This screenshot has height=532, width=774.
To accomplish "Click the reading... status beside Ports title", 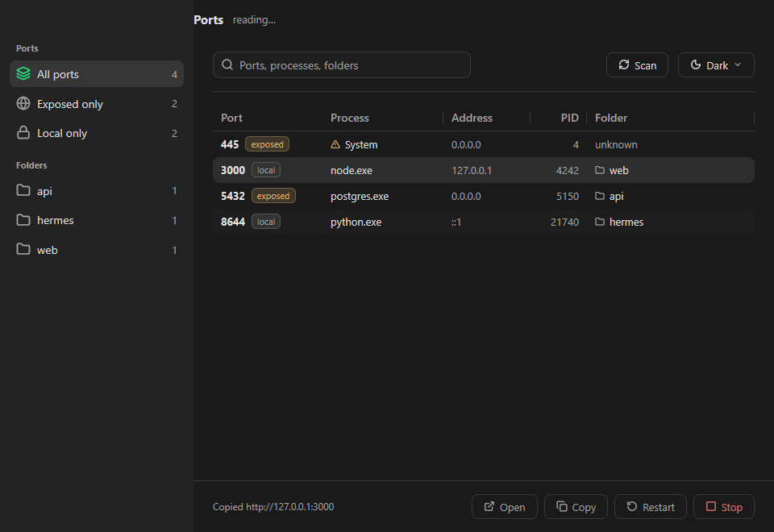I will tap(254, 20).
